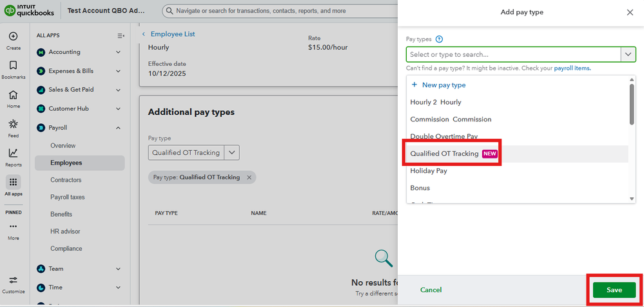Click the Payroll app icon

[41, 128]
